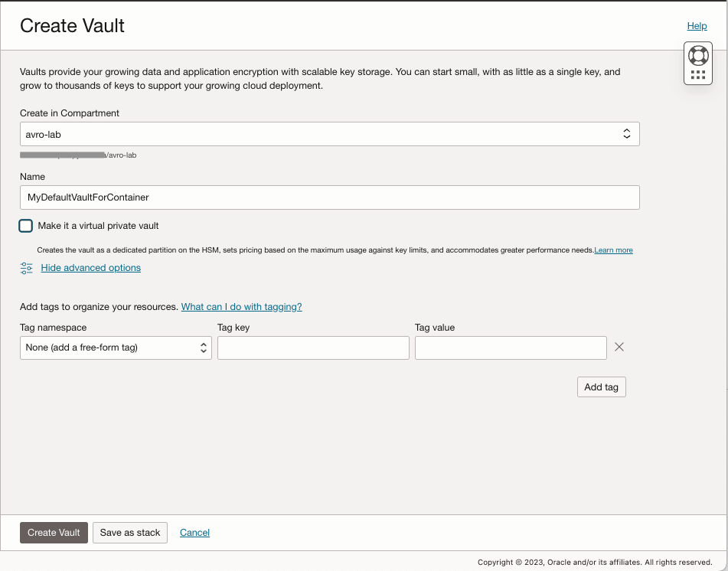This screenshot has width=728, height=571.
Task: Remove the tag row with X icon
Action: click(x=619, y=347)
